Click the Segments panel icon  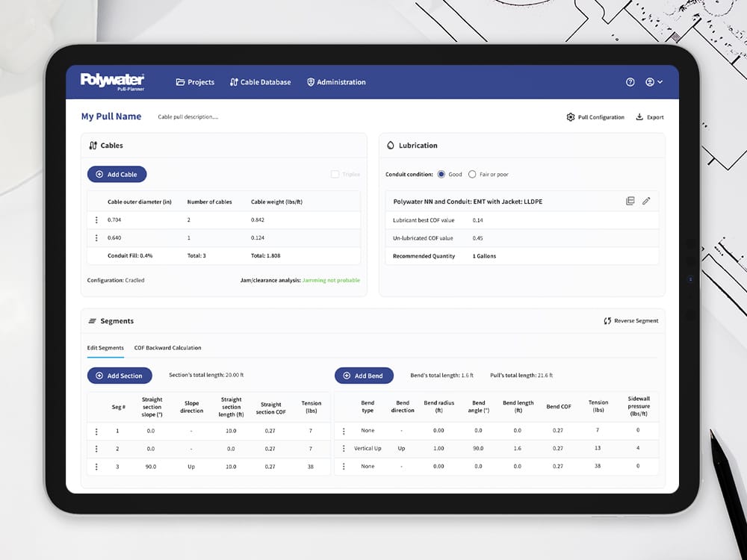pyautogui.click(x=93, y=321)
